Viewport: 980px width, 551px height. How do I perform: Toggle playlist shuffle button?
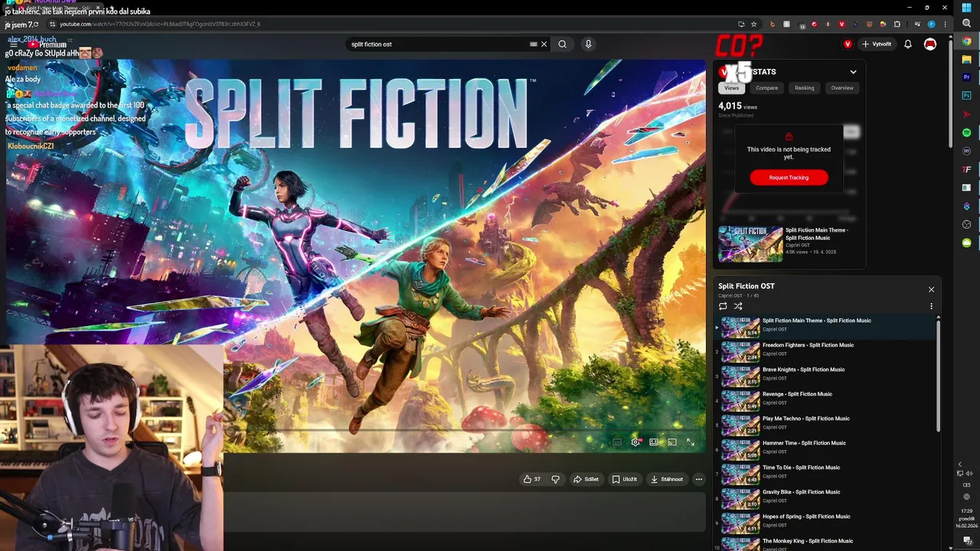(738, 306)
